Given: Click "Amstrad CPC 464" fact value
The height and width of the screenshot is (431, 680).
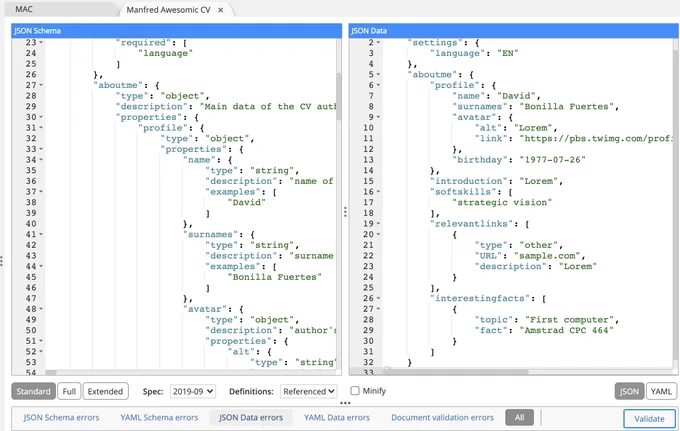Looking at the screenshot, I should click(x=566, y=330).
